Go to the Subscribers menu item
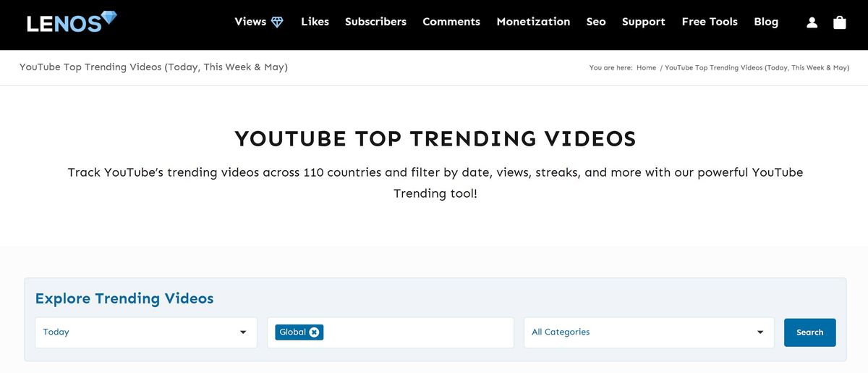The width and height of the screenshot is (868, 373). pyautogui.click(x=375, y=22)
